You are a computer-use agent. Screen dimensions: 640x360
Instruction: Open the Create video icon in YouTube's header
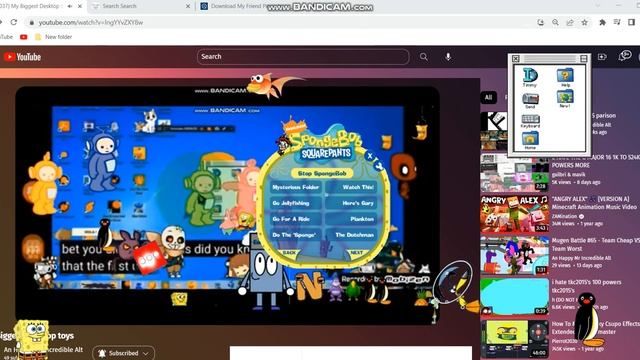tap(602, 57)
